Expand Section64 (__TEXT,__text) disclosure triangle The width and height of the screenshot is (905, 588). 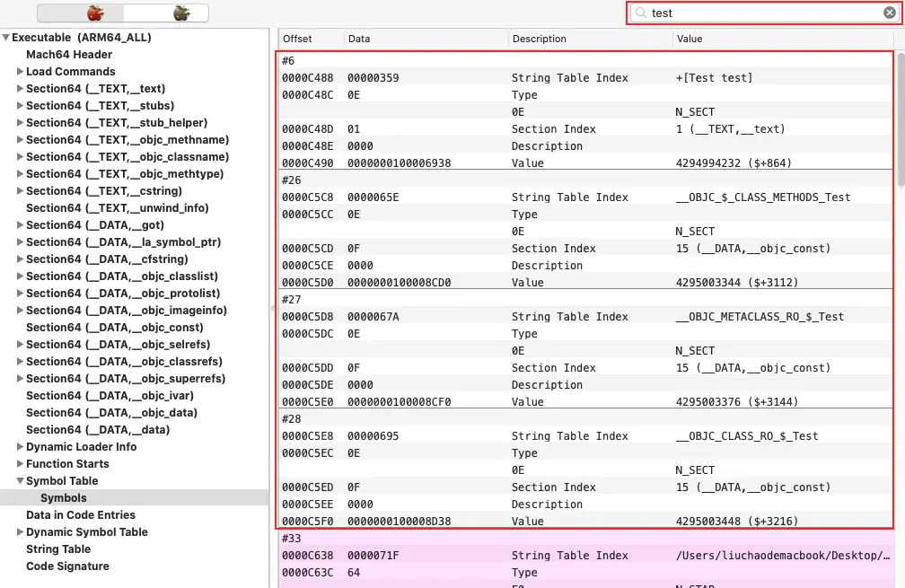[20, 89]
